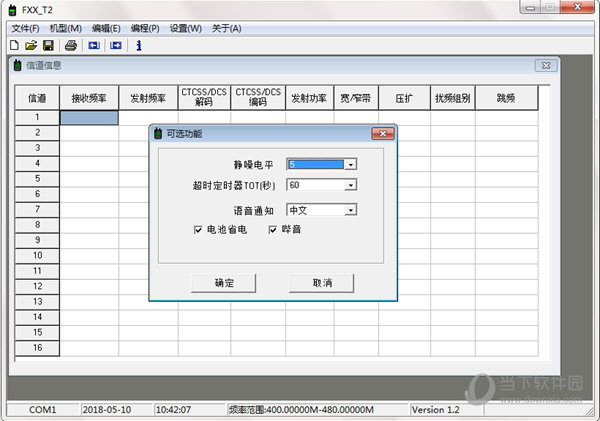Open the 文件(F) menu

[25, 29]
